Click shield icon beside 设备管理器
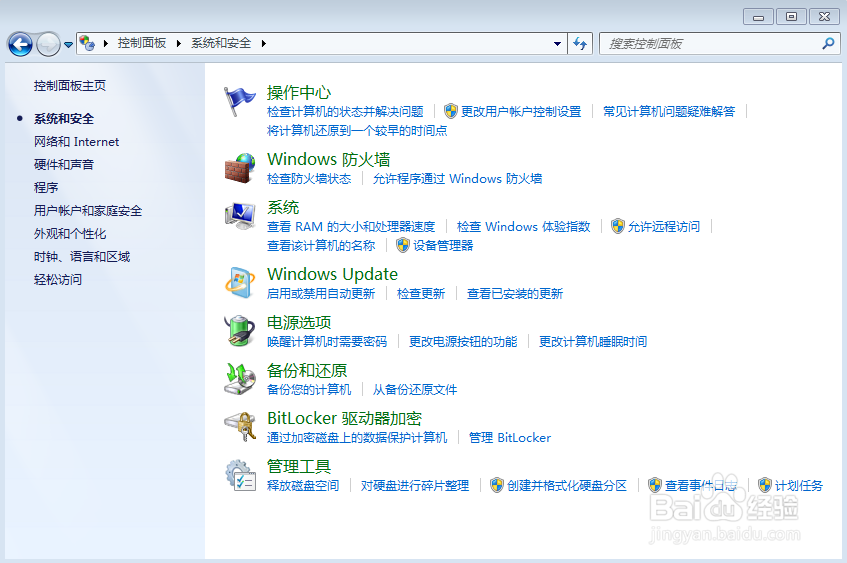This screenshot has height=563, width=847. tap(403, 245)
